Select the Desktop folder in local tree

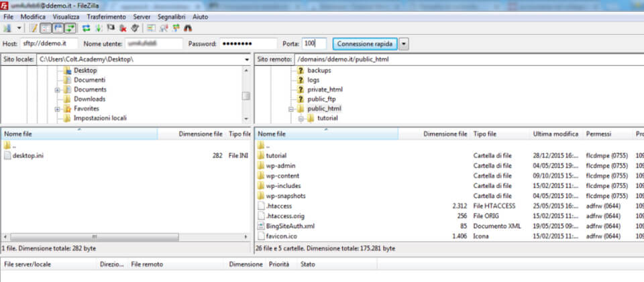(85, 70)
